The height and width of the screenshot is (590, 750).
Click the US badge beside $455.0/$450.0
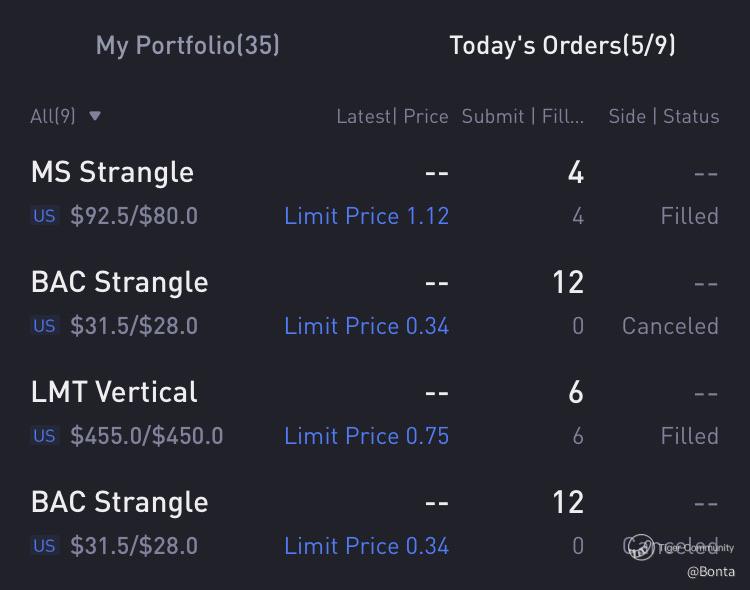click(x=44, y=436)
